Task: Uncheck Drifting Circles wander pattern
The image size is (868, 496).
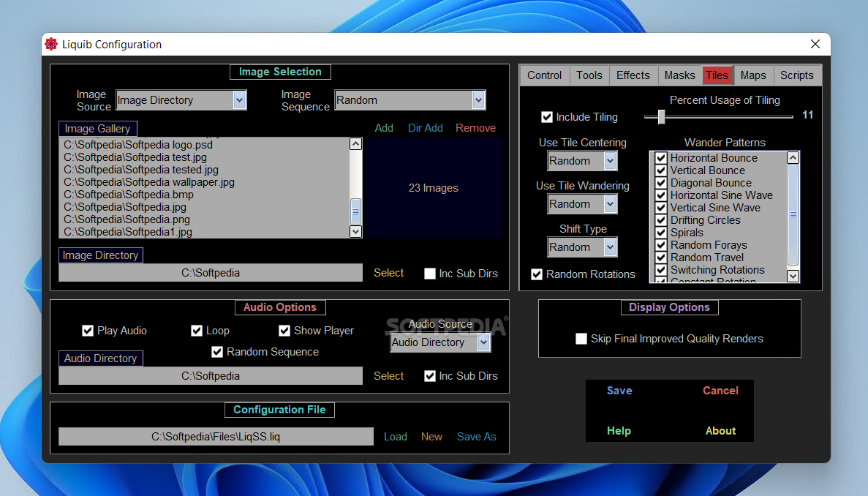Action: (660, 220)
